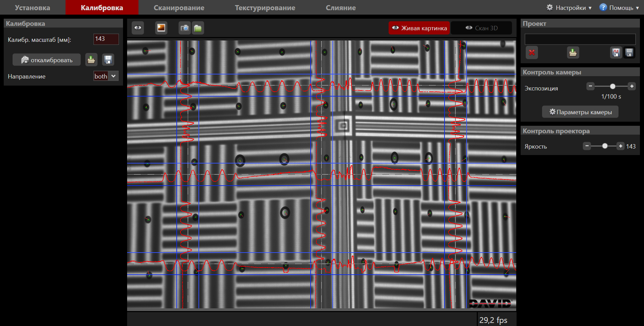Toggle the eye visibility button in viewer toolbar
The image size is (644, 326).
click(138, 28)
